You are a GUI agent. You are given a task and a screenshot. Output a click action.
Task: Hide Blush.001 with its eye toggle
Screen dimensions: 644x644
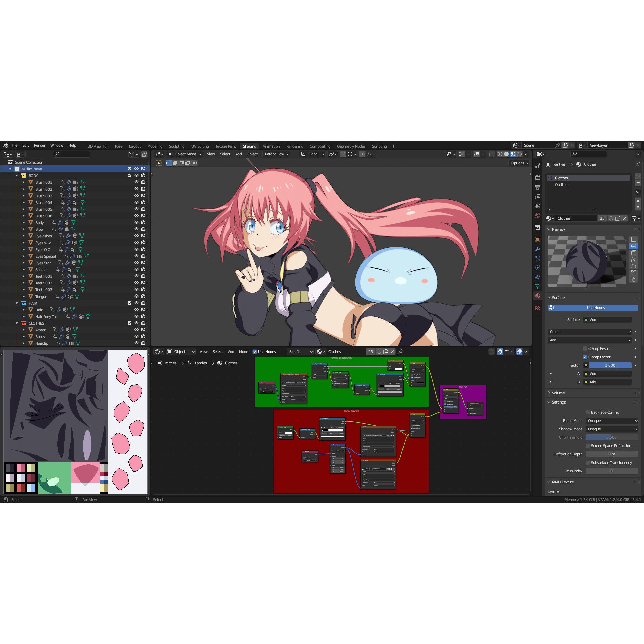136,182
